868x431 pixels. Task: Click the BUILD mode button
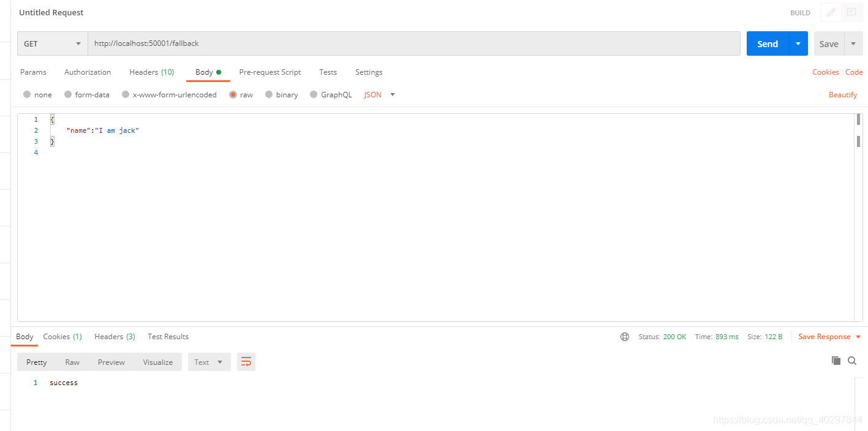pos(800,13)
